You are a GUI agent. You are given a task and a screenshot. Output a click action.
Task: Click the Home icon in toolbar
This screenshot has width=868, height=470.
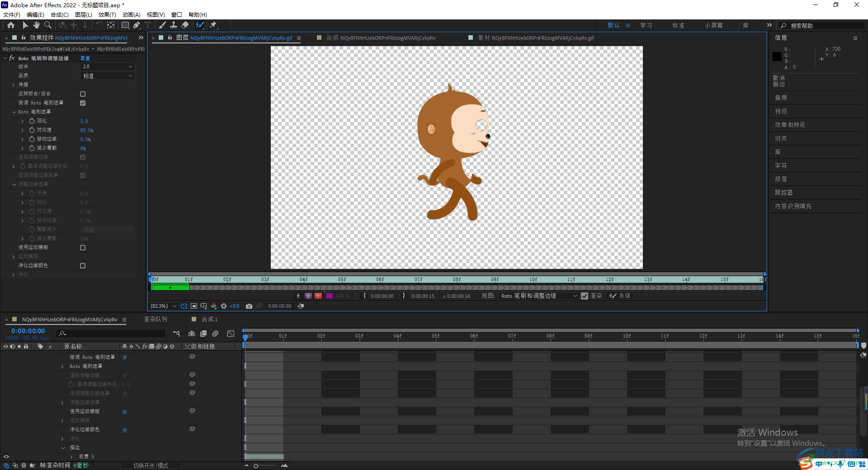[x=11, y=25]
